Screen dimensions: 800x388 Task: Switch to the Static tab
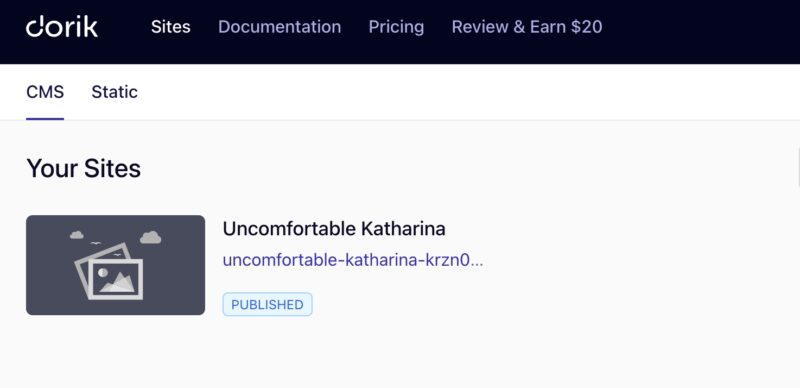pyautogui.click(x=114, y=92)
